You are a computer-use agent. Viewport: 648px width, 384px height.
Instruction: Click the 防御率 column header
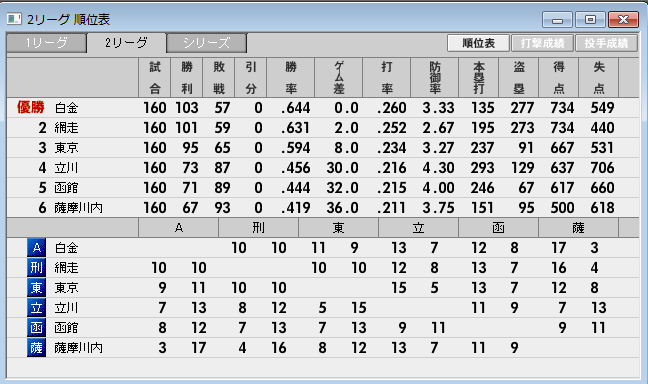(435, 78)
